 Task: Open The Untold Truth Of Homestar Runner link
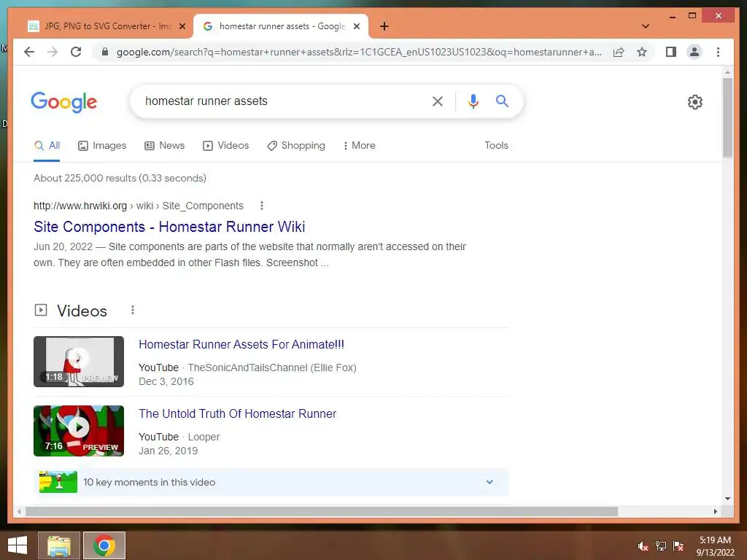coord(237,414)
